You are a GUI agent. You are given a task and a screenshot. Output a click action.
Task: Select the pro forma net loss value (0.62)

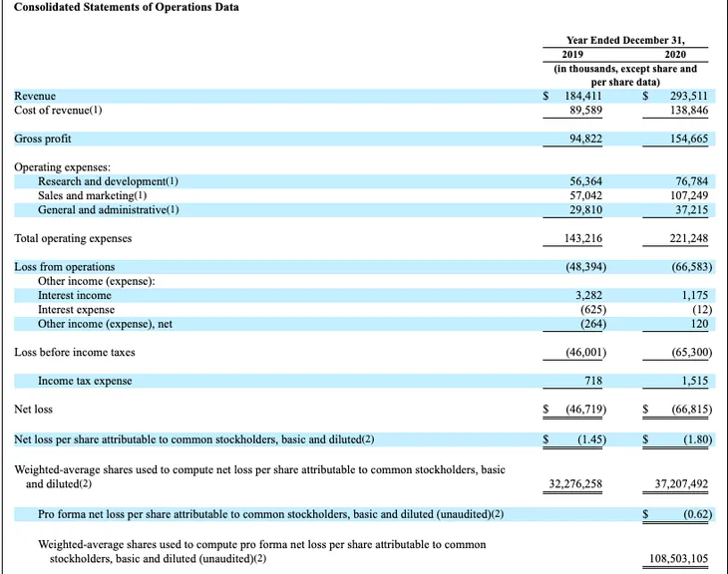[x=697, y=514]
